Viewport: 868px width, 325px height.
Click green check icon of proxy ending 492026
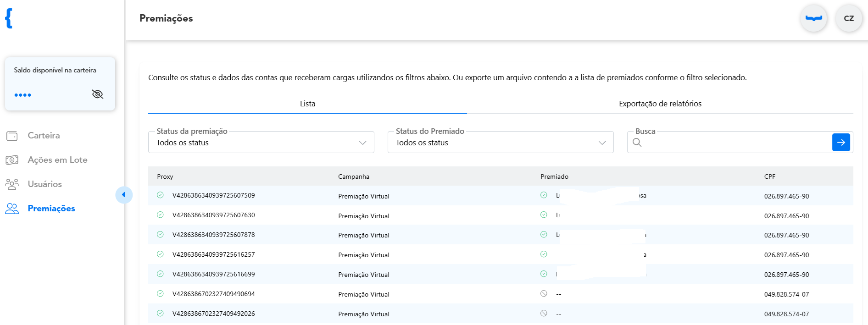(160, 314)
